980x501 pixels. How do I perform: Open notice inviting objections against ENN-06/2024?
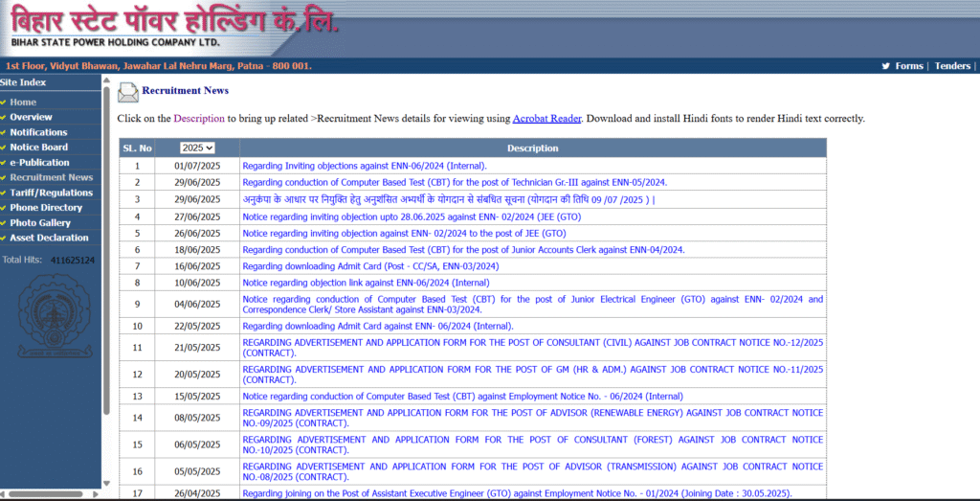tap(365, 166)
